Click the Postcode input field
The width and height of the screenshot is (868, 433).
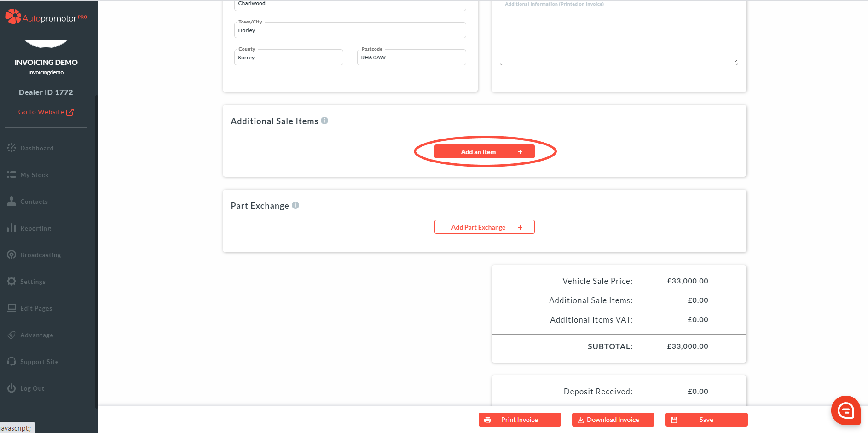411,58
